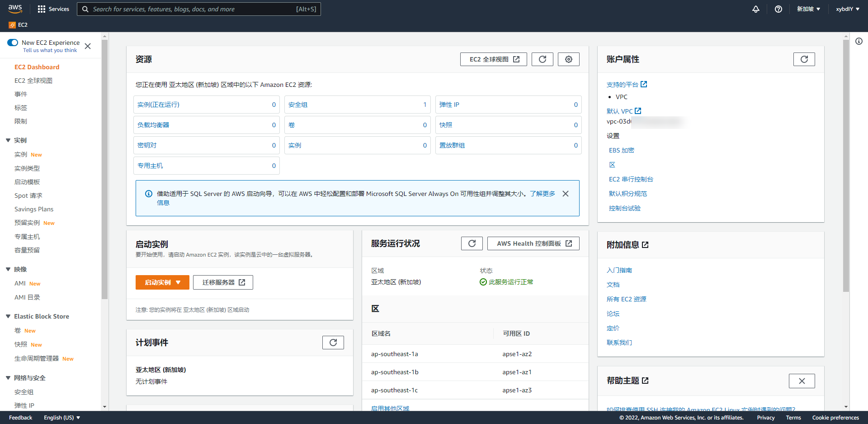Open Spot 请求 in sidebar

click(x=28, y=195)
